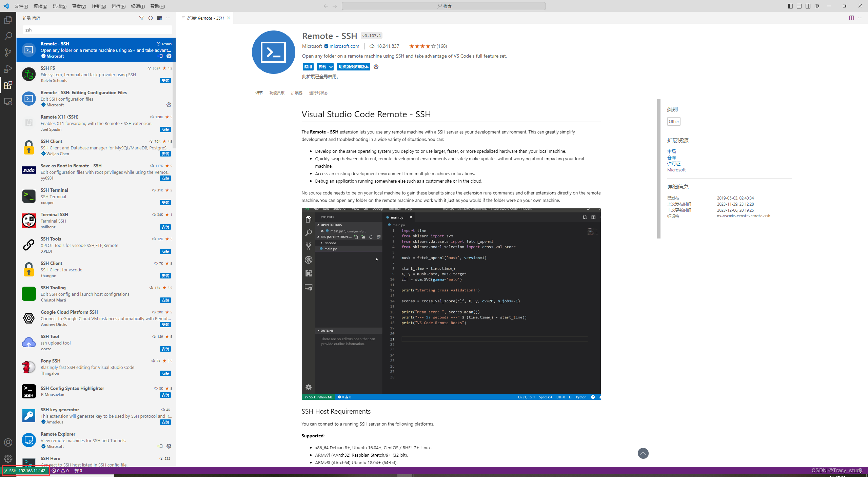Click the star rating (168) reviews
The height and width of the screenshot is (477, 868).
428,46
